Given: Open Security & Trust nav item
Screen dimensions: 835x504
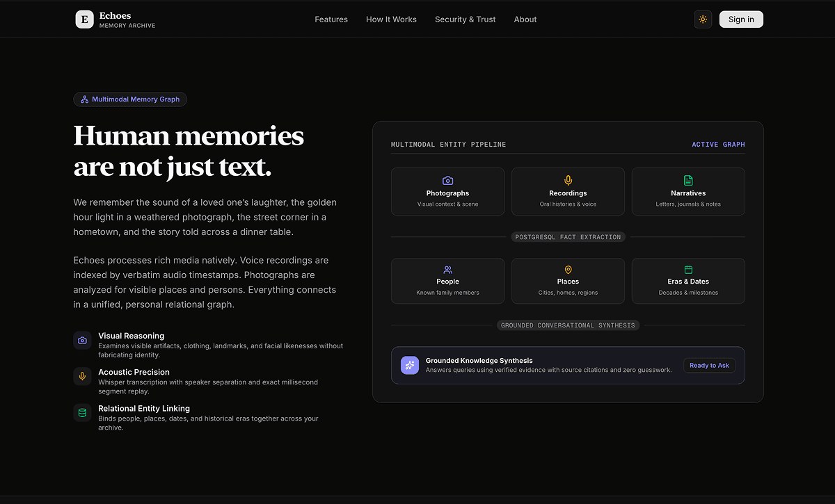Looking at the screenshot, I should tap(466, 19).
